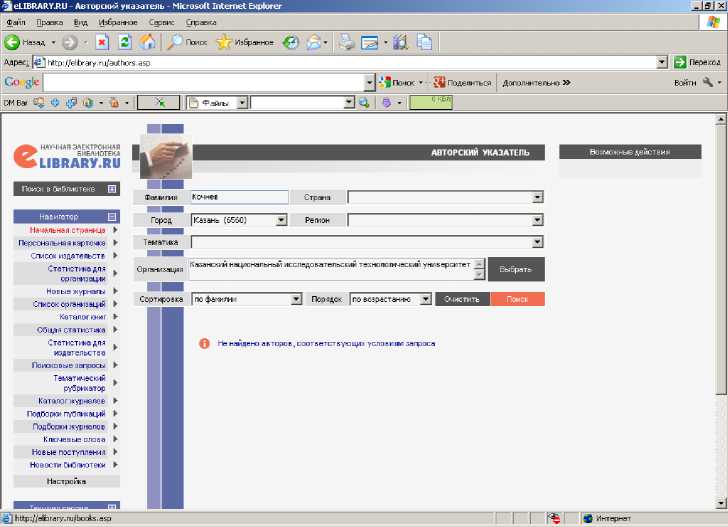Click Дополнительно in the Google toolbar
This screenshot has height=527, width=728.
[536, 83]
